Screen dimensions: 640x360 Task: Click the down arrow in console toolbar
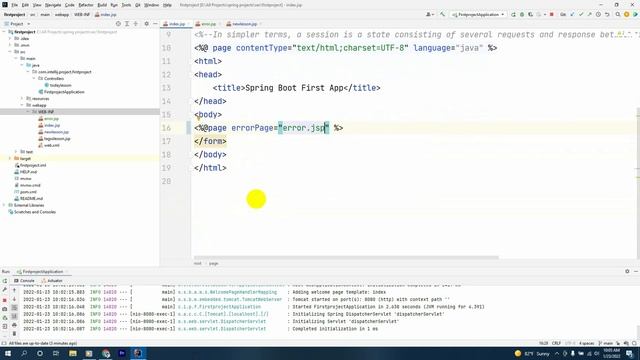click(14, 299)
